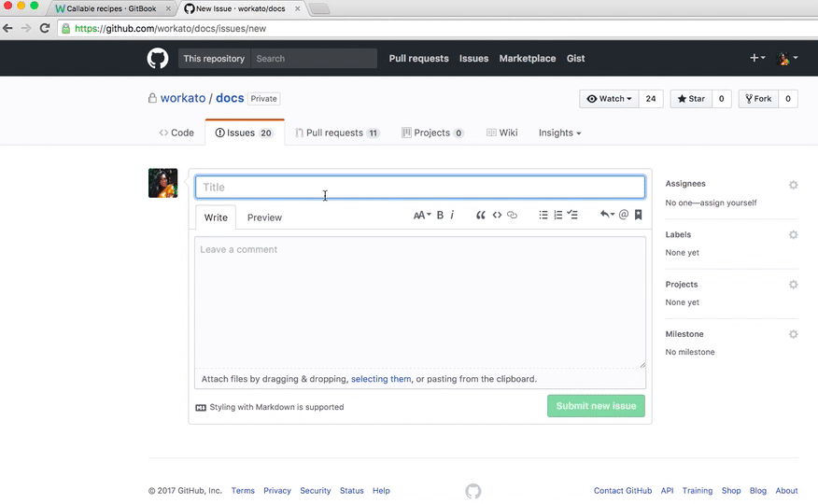The image size is (818, 504).
Task: Switch to the Preview tab
Action: tap(264, 217)
